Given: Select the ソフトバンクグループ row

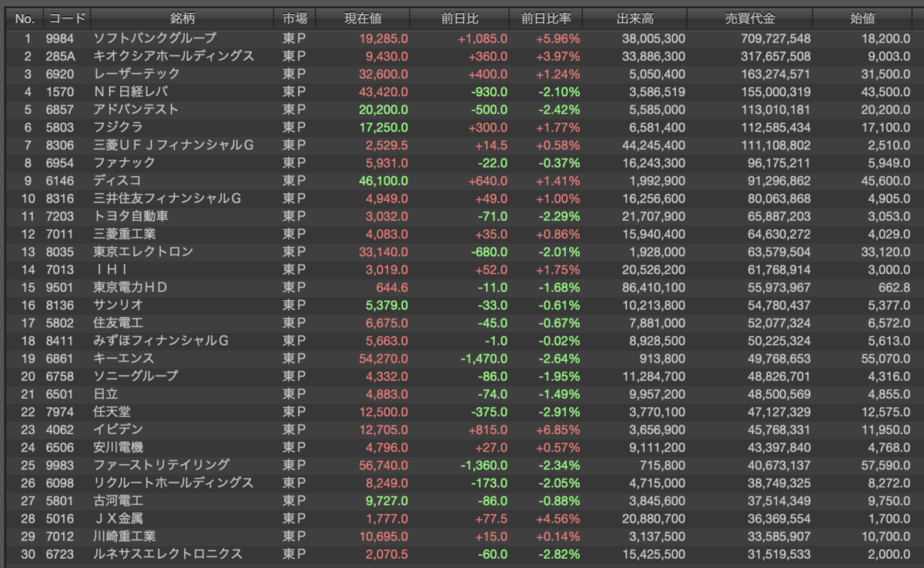Looking at the screenshot, I should coord(464,38).
